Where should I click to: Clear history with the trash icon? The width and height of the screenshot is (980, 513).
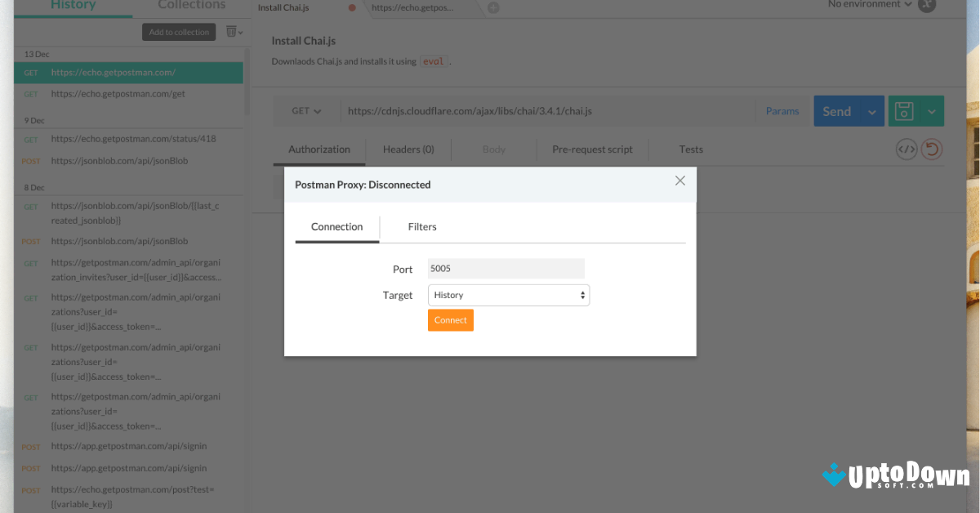click(x=229, y=31)
